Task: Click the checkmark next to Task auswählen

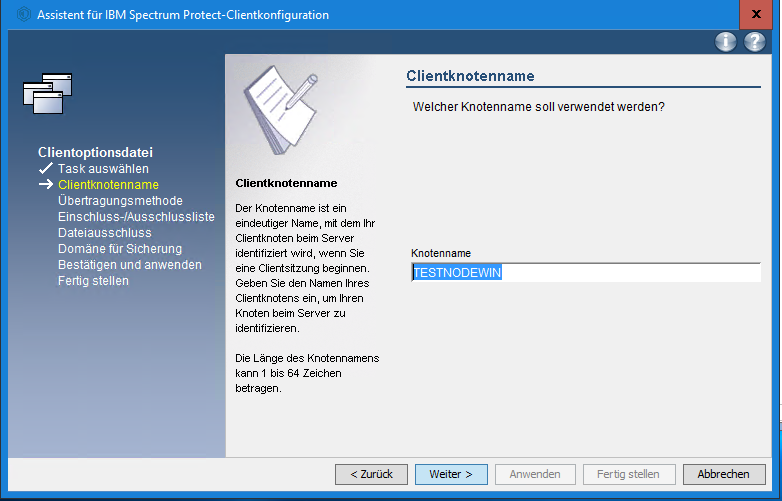Action: coord(46,169)
